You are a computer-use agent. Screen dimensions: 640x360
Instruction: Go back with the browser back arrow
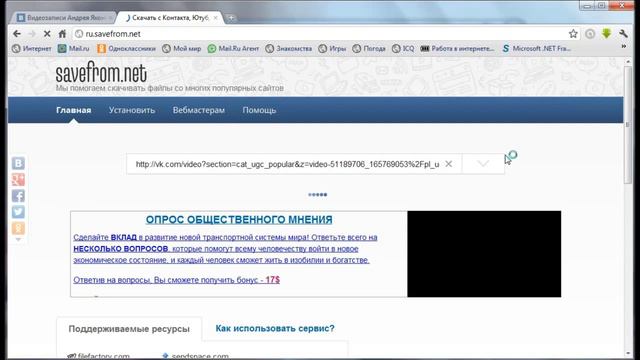[17, 34]
